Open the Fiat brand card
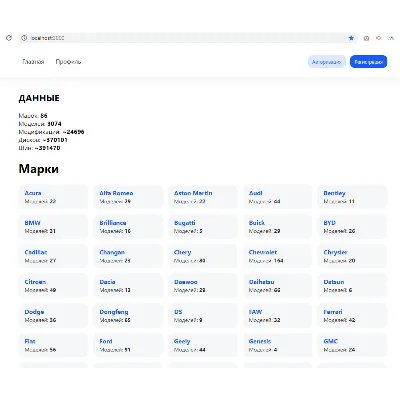 [x=53, y=345]
